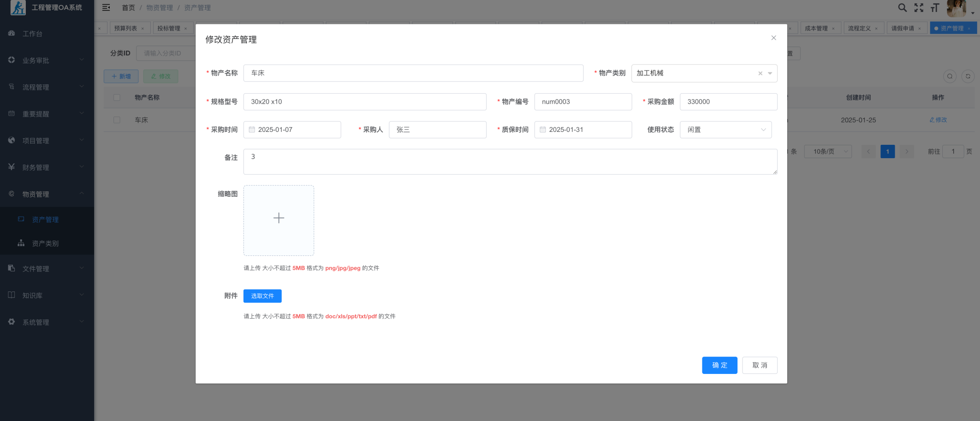
Task: Toggle fullscreen mode icon
Action: click(919, 8)
